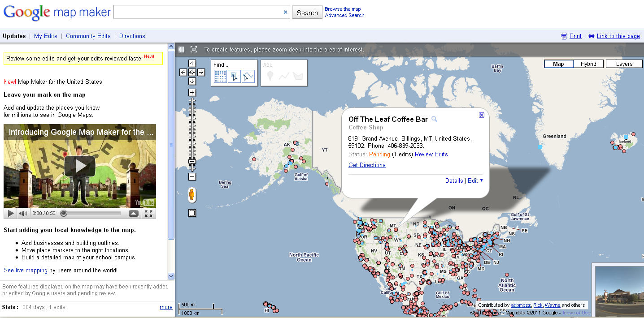Click the video seek bar knob
Image resolution: width=644 pixels, height=318 pixels.
coord(64,213)
